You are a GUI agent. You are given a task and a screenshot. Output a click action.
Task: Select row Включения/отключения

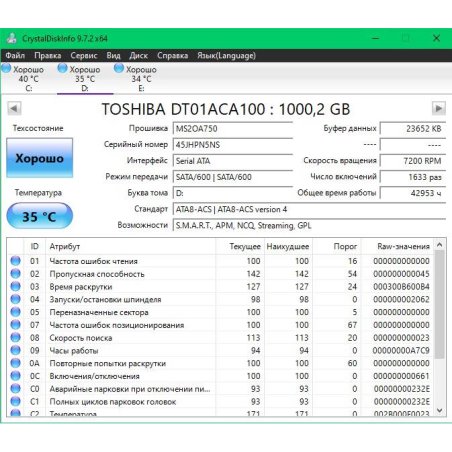click(x=220, y=376)
